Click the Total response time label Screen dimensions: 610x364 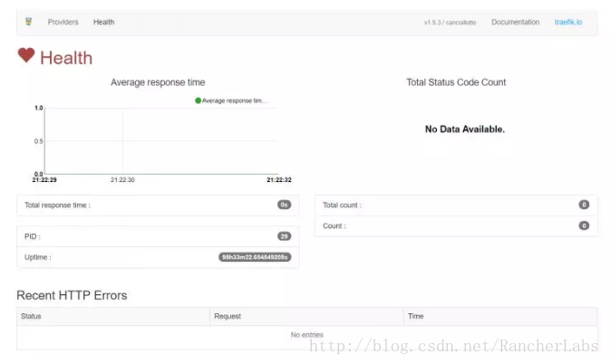[57, 206]
